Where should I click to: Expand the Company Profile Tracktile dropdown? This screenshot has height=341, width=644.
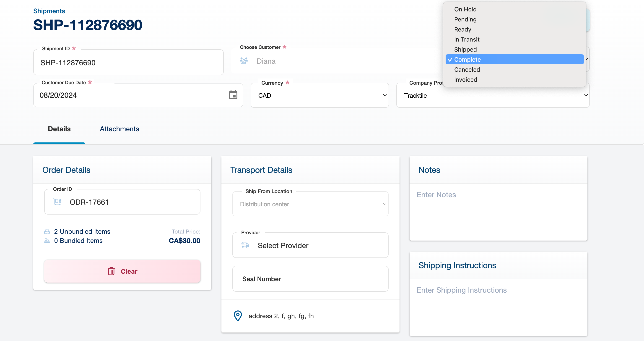(493, 96)
